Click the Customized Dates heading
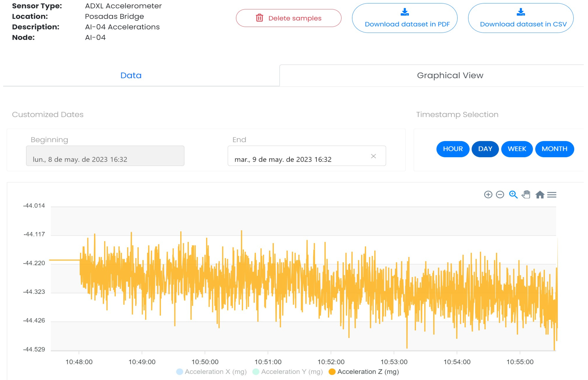588x380 pixels. click(x=48, y=114)
